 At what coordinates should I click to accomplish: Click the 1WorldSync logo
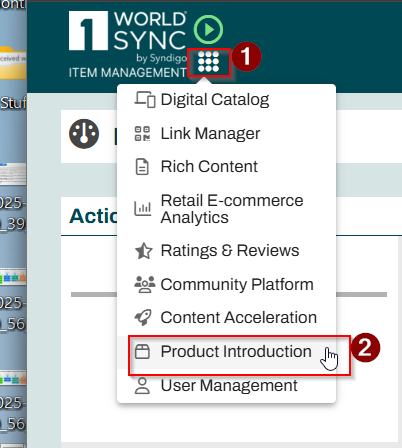tap(128, 37)
